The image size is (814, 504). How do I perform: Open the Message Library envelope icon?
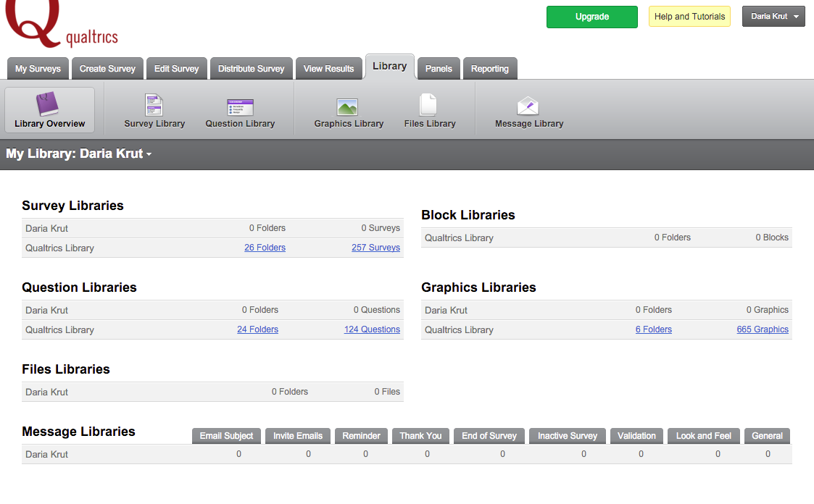click(528, 106)
